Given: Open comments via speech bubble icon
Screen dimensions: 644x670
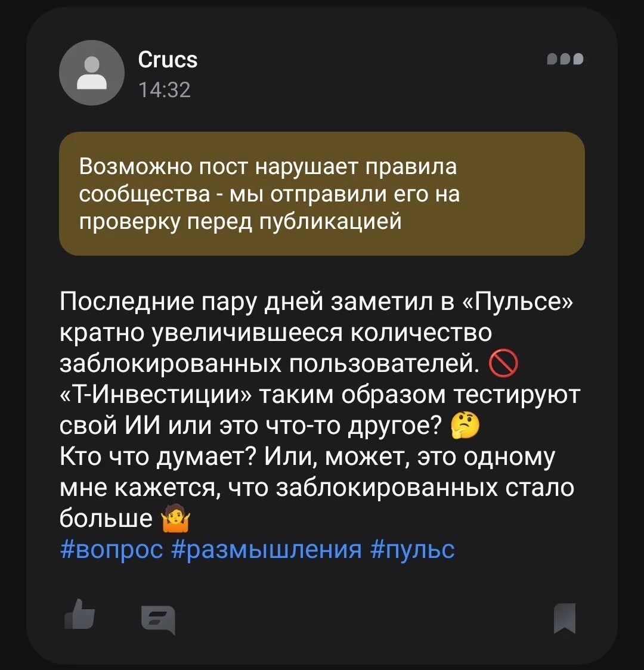Looking at the screenshot, I should [x=158, y=620].
